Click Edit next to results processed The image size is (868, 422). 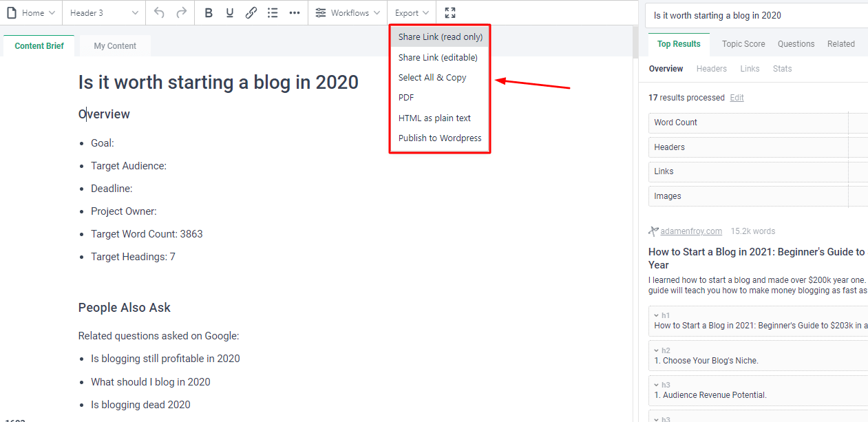pos(737,98)
